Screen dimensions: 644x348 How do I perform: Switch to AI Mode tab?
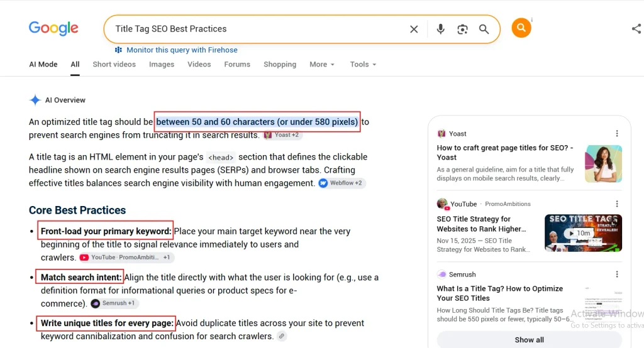[43, 65]
